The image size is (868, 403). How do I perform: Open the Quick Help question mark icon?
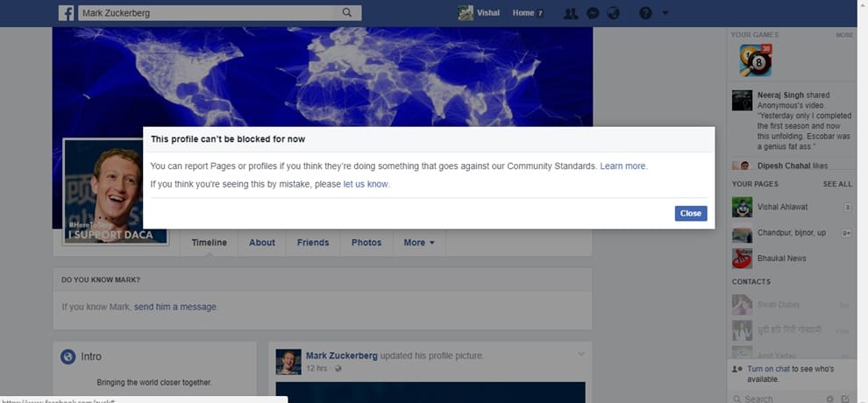pos(645,13)
